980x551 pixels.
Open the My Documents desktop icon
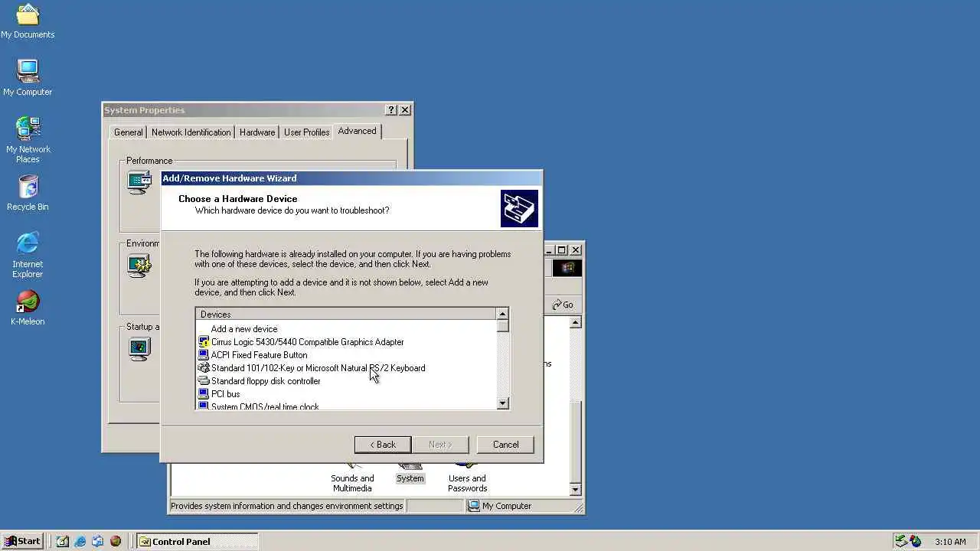click(x=28, y=21)
